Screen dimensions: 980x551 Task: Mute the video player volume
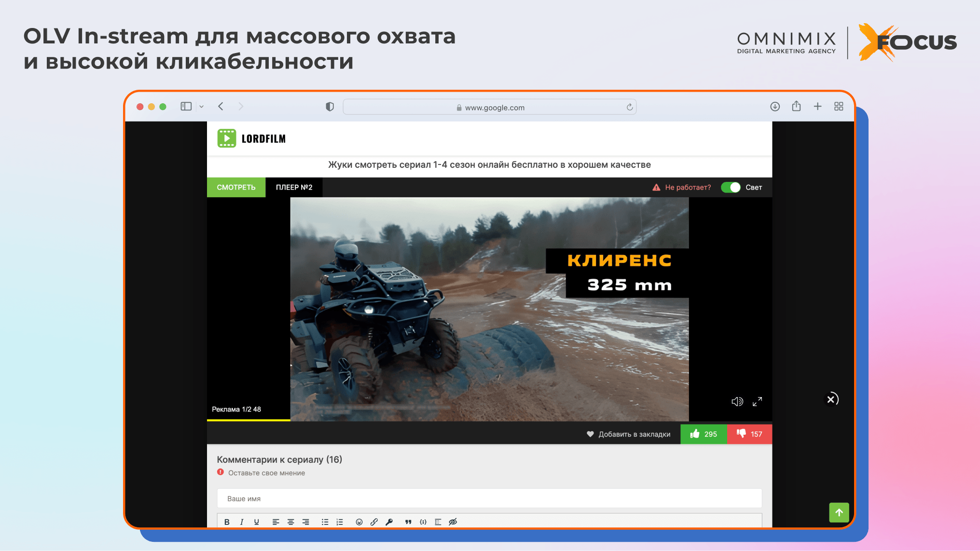click(x=737, y=401)
